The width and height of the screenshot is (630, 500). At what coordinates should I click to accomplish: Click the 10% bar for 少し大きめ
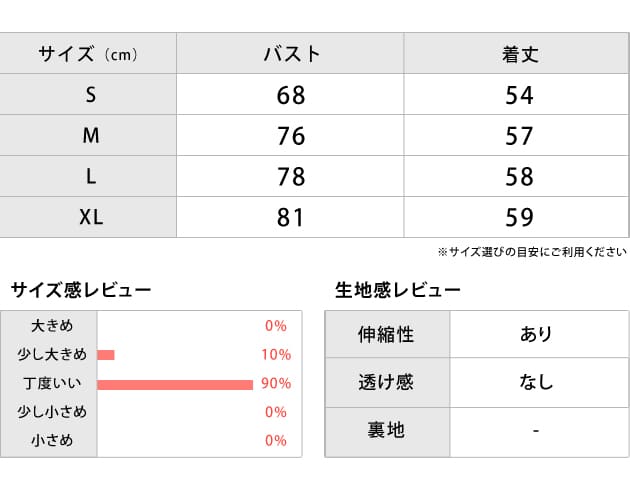click(x=106, y=355)
